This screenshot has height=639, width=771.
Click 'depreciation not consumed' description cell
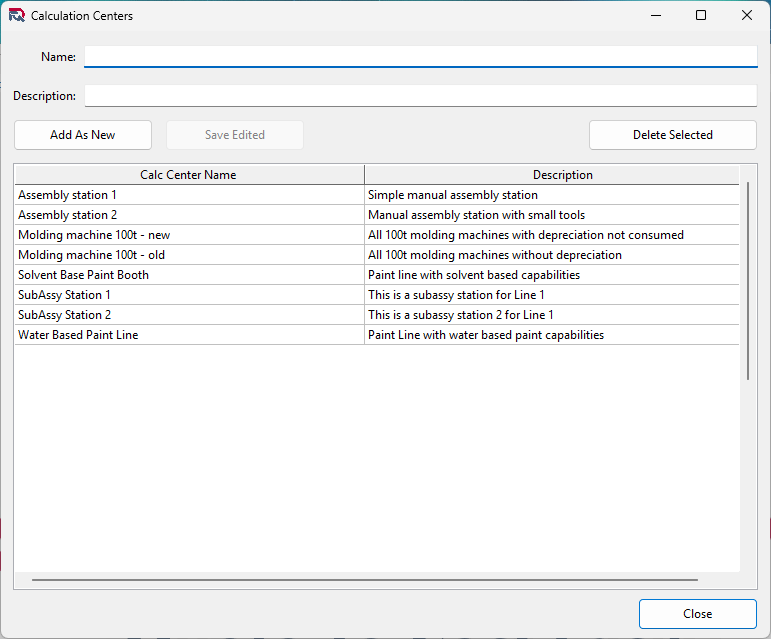pyautogui.click(x=552, y=235)
